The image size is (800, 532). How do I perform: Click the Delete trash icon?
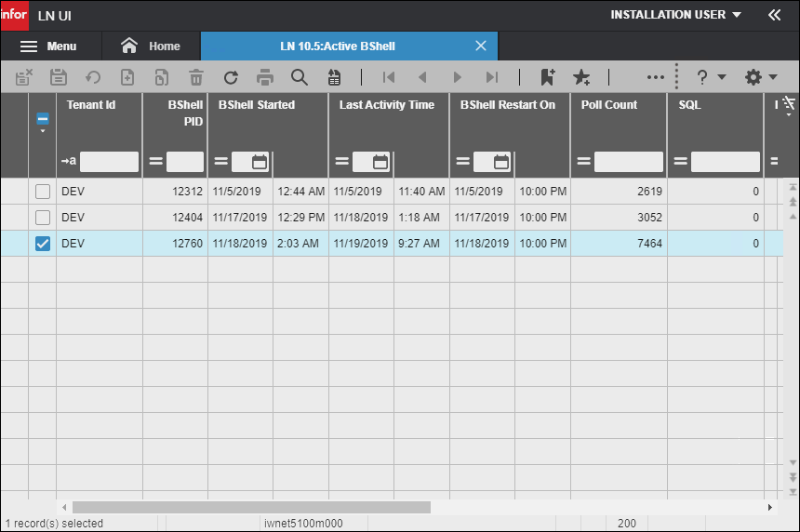pos(196,77)
